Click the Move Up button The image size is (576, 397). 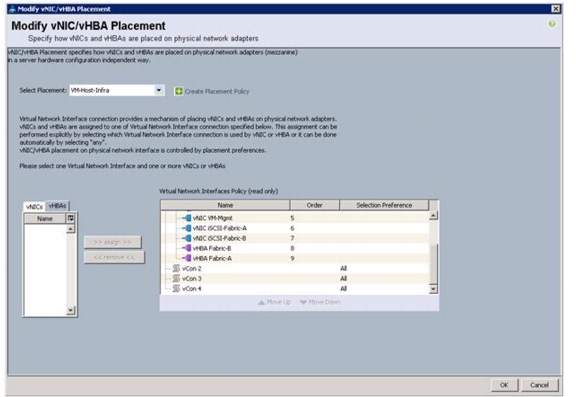click(274, 302)
